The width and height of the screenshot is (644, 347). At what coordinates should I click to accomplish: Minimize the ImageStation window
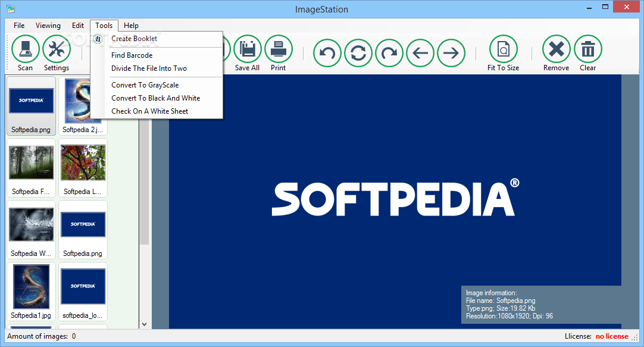pyautogui.click(x=590, y=7)
